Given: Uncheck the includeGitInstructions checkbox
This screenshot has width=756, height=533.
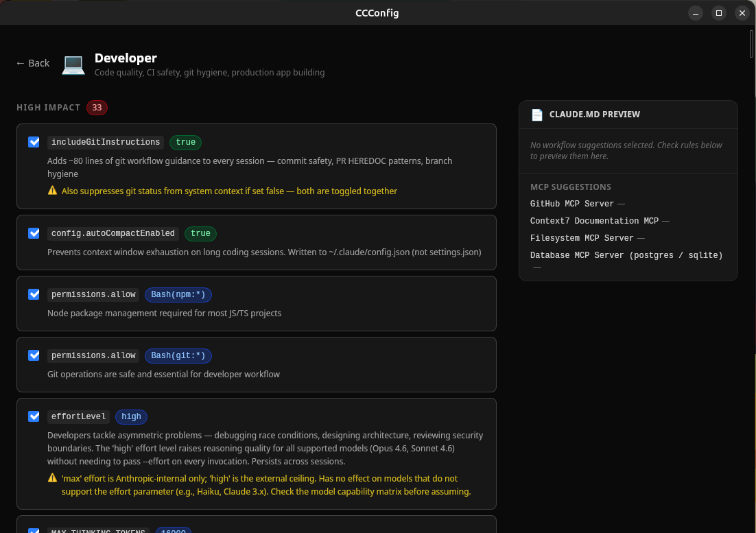Looking at the screenshot, I should (34, 142).
